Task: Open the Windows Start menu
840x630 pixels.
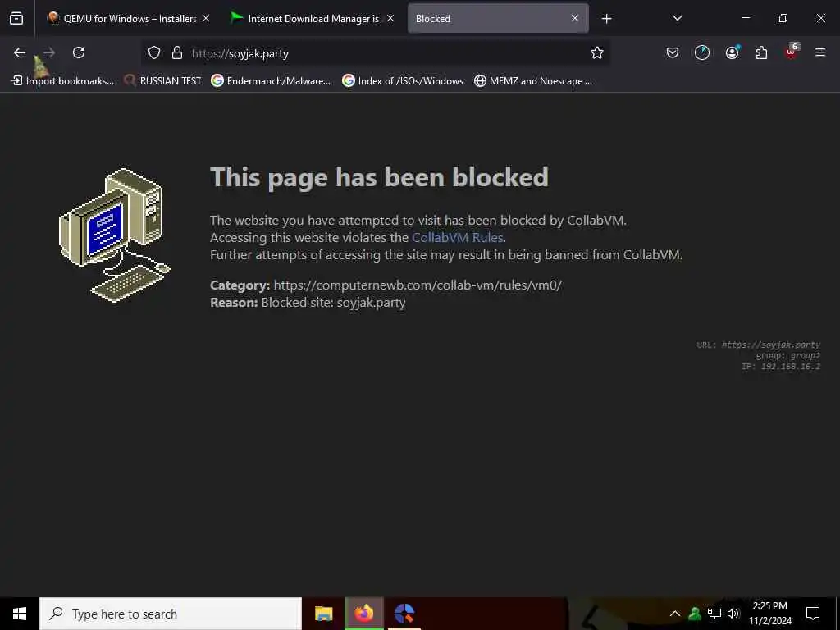Action: click(20, 614)
